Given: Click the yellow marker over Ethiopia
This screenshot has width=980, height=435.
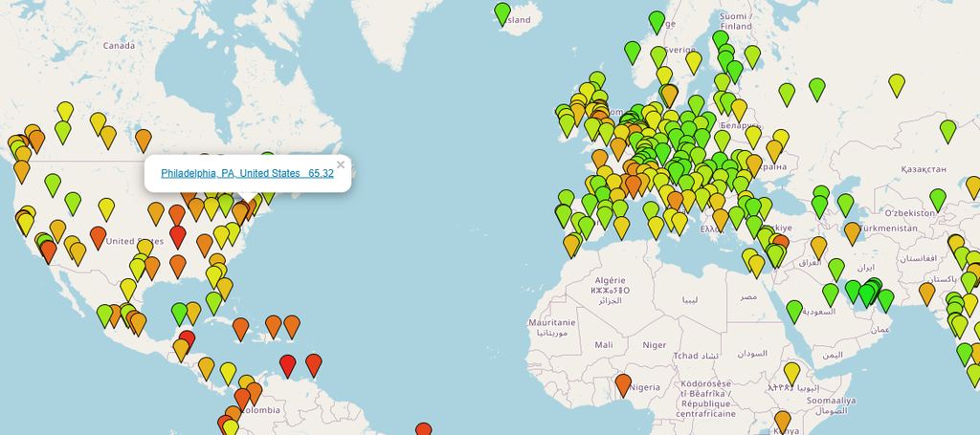Looking at the screenshot, I should [791, 374].
